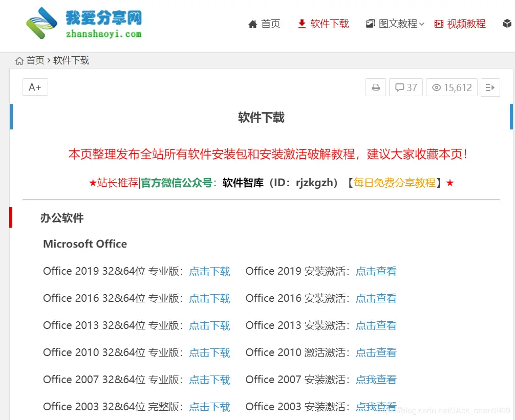The height and width of the screenshot is (420, 515).
Task: Click the 官方微信公众号 green text
Action: (177, 183)
